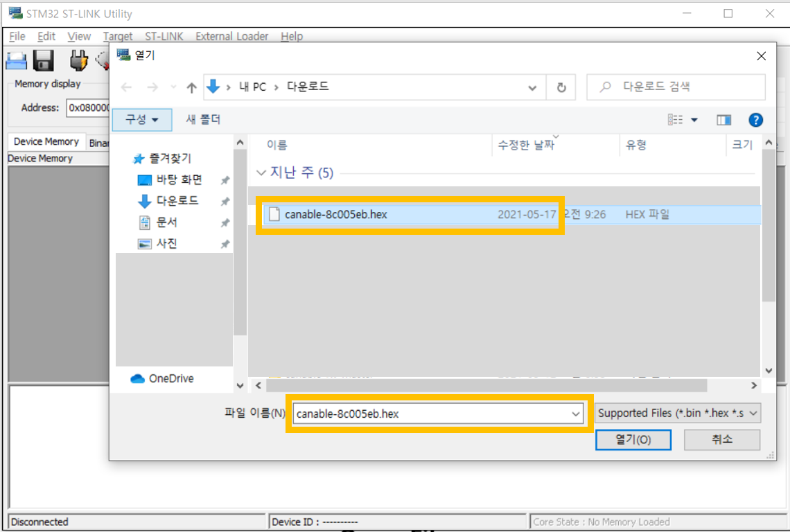This screenshot has height=532, width=790.
Task: Click the view layout options icon
Action: (675, 120)
